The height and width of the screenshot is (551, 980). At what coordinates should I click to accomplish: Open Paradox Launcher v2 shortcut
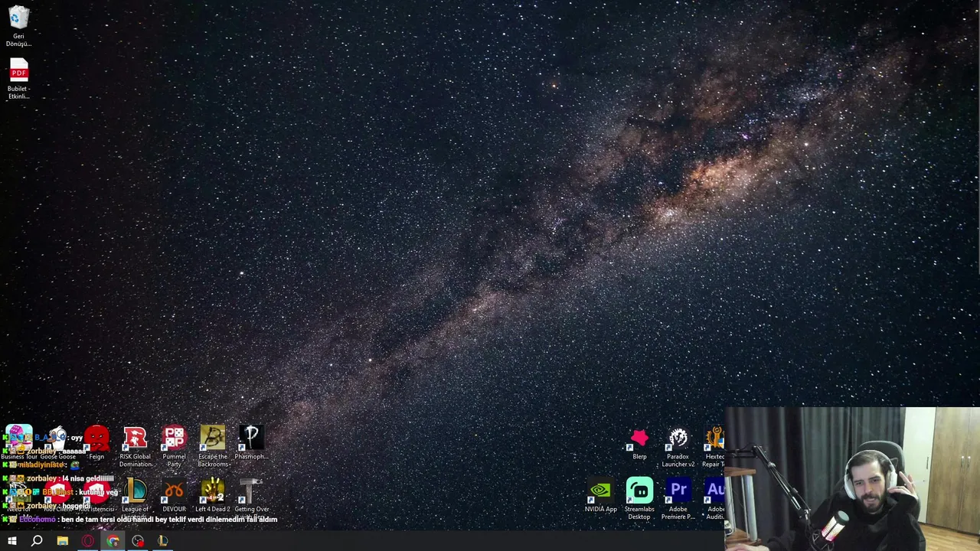(x=678, y=447)
